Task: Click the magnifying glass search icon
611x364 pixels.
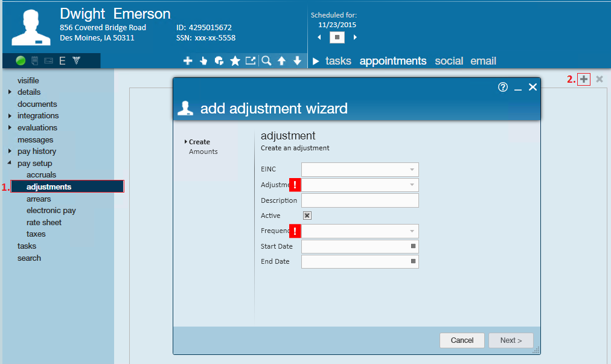Action: [x=266, y=60]
